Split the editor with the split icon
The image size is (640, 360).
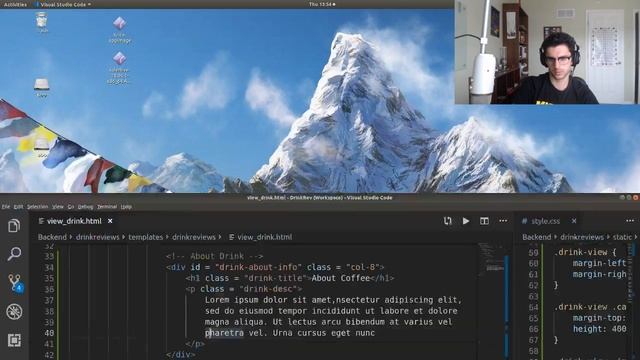pos(484,221)
